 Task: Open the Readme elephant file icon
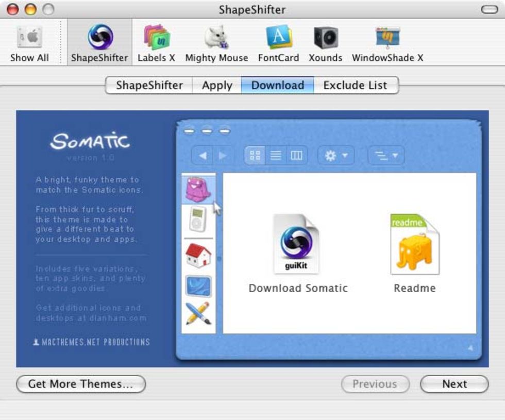pos(414,244)
